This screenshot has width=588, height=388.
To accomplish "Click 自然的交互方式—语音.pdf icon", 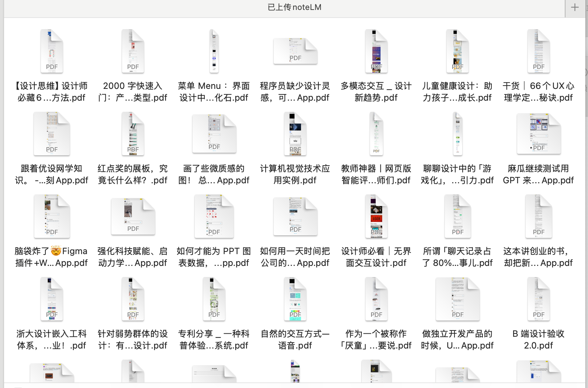I will tap(295, 299).
